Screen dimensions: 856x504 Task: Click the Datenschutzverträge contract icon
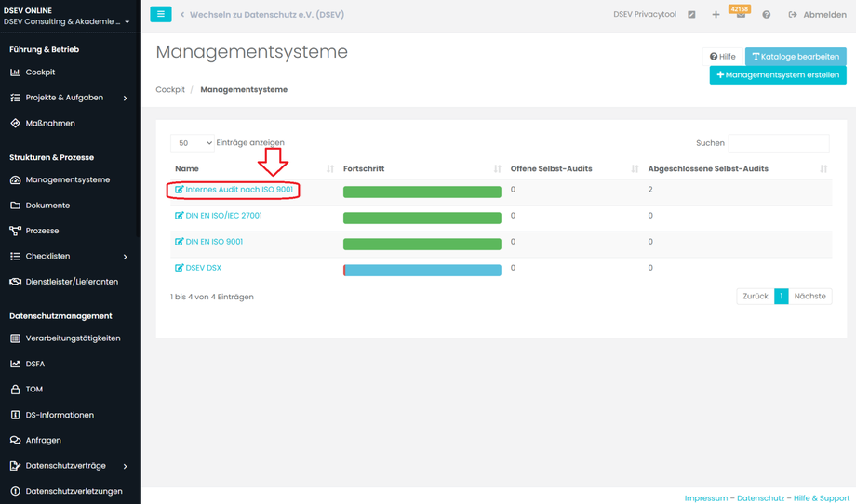coord(15,466)
